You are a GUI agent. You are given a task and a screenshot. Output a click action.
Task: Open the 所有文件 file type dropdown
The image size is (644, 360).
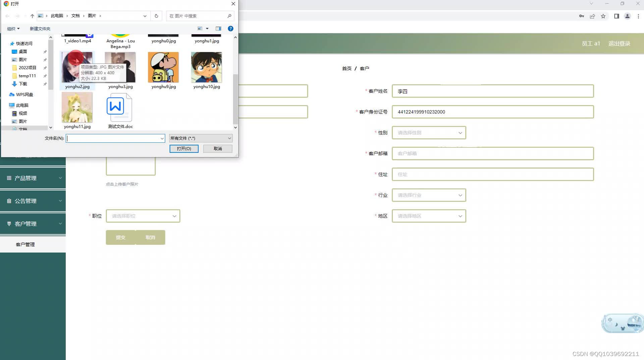click(x=201, y=138)
